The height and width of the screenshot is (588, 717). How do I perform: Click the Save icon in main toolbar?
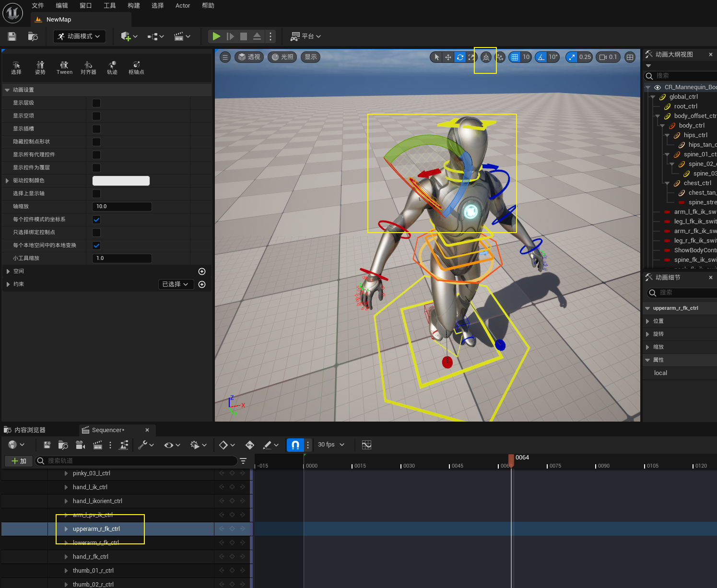(12, 36)
